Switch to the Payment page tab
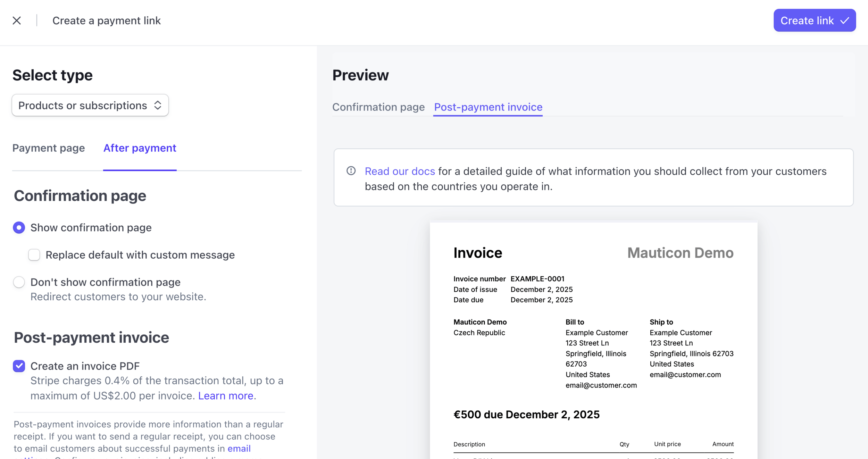 click(49, 148)
